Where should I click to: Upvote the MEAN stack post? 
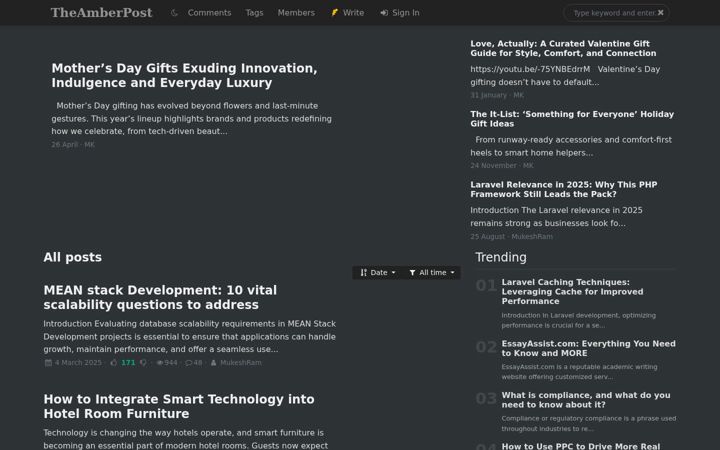click(113, 363)
